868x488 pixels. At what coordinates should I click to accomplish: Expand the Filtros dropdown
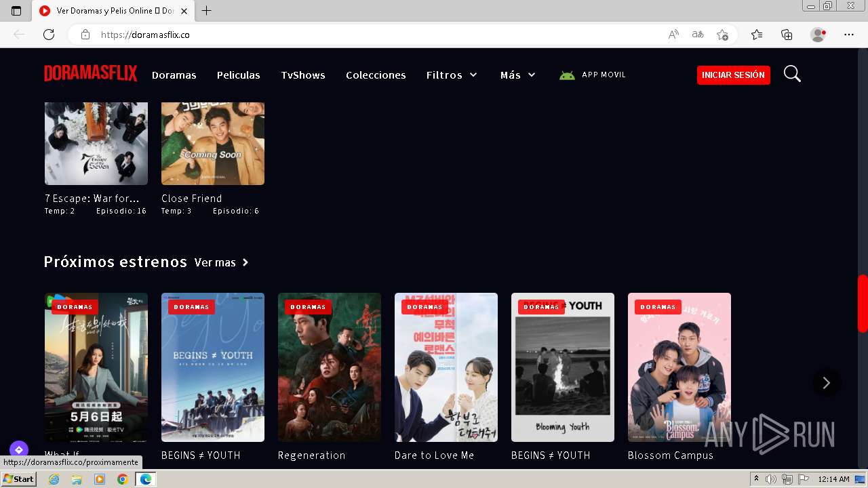(452, 75)
